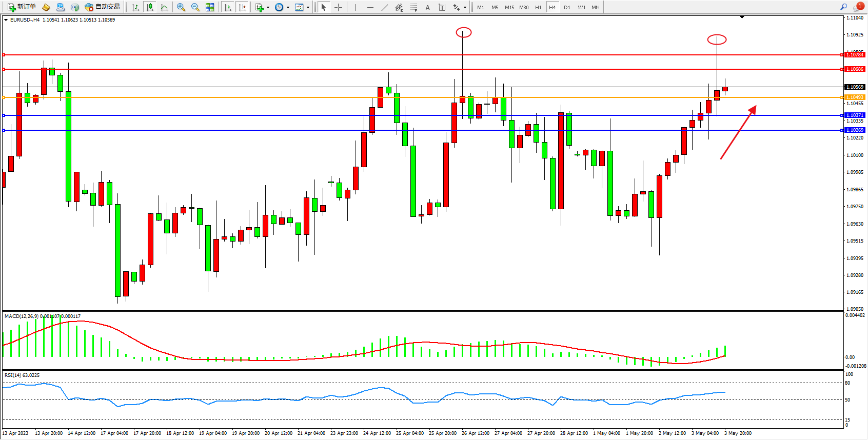Expand the chart Templates dropdown
The height and width of the screenshot is (440, 868).
pos(308,8)
